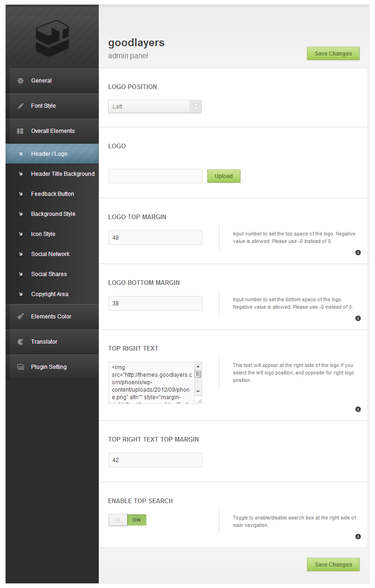Click the Top Right Text Top Margin field
Image resolution: width=375 pixels, height=588 pixels.
(x=155, y=460)
